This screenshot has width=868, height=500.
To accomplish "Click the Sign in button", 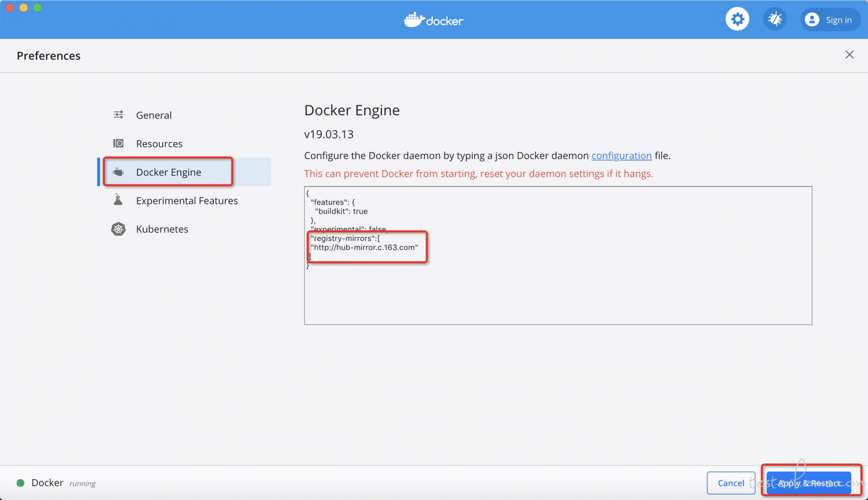I will pyautogui.click(x=830, y=19).
